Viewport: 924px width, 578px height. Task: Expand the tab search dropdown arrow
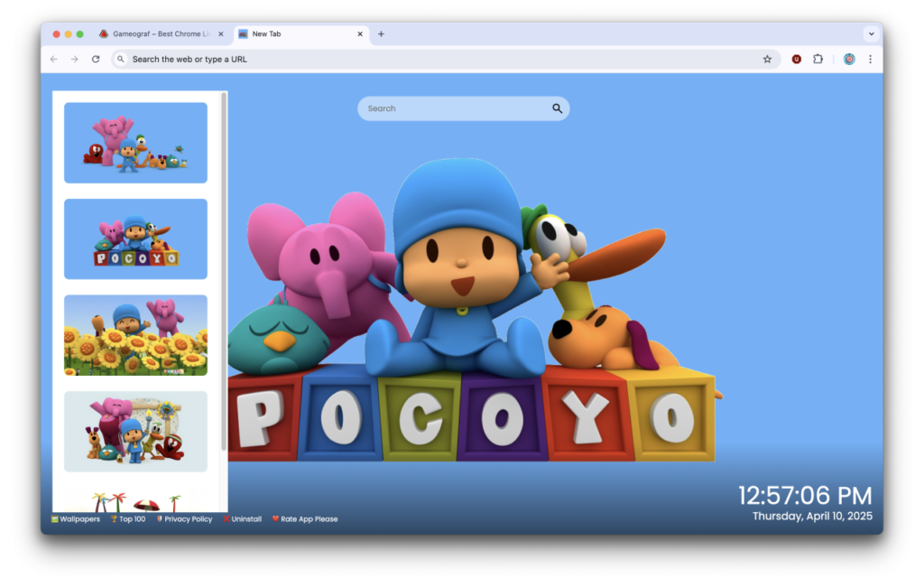[x=871, y=34]
